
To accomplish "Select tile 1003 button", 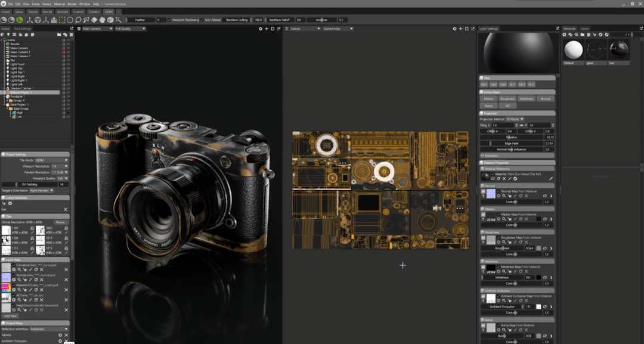I will (x=503, y=85).
